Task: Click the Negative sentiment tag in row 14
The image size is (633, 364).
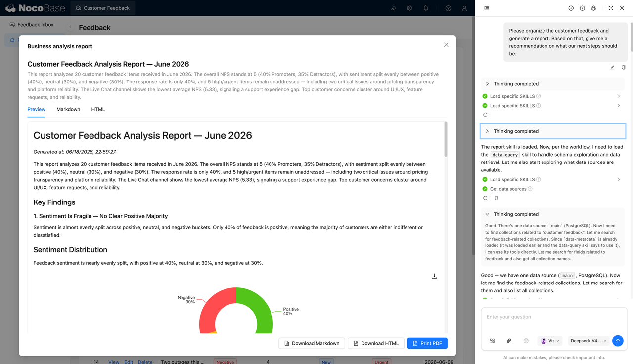Action: (x=225, y=362)
